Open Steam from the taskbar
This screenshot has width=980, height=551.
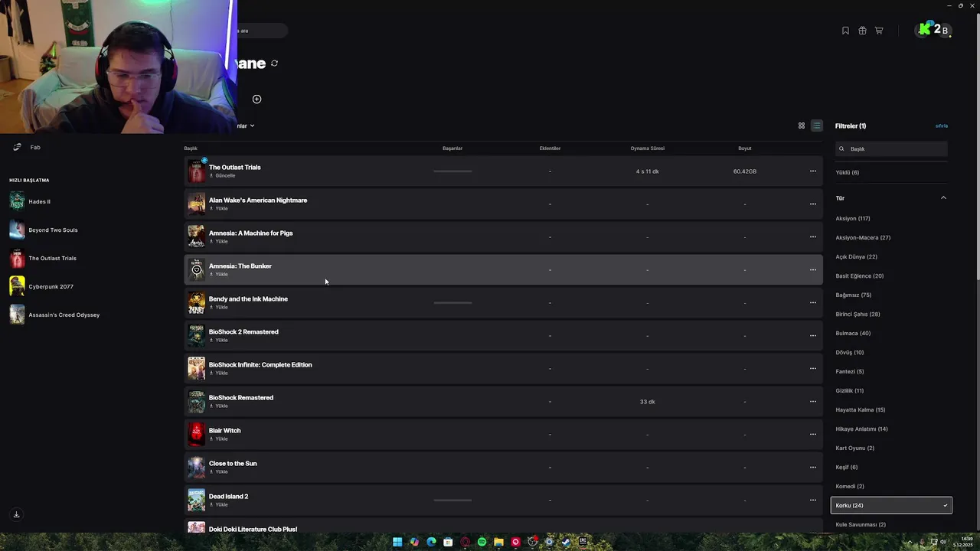click(x=566, y=542)
